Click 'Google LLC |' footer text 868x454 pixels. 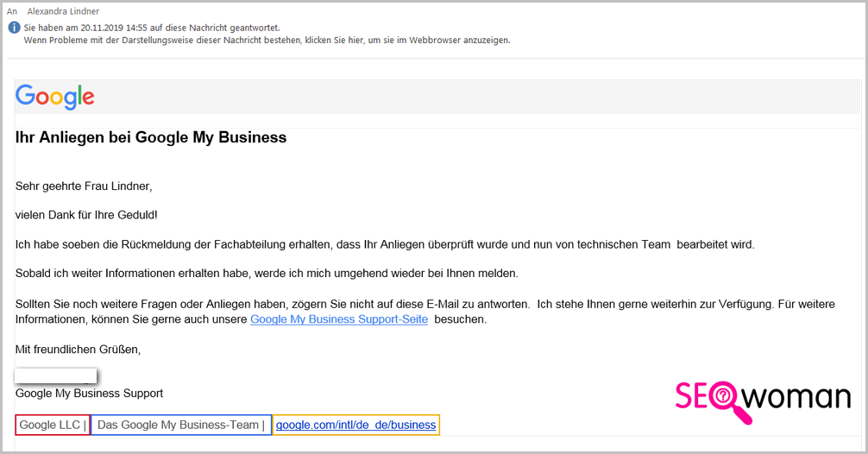(x=53, y=426)
